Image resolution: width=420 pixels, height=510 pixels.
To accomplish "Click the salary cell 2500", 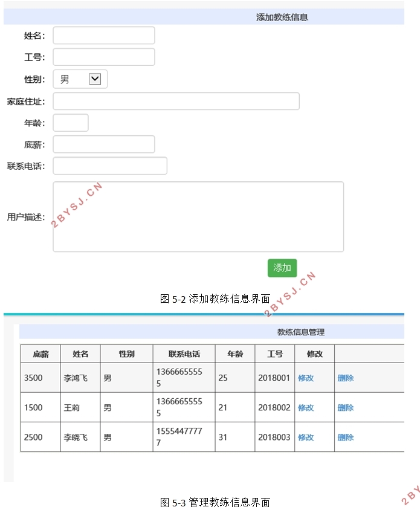I will point(40,437).
